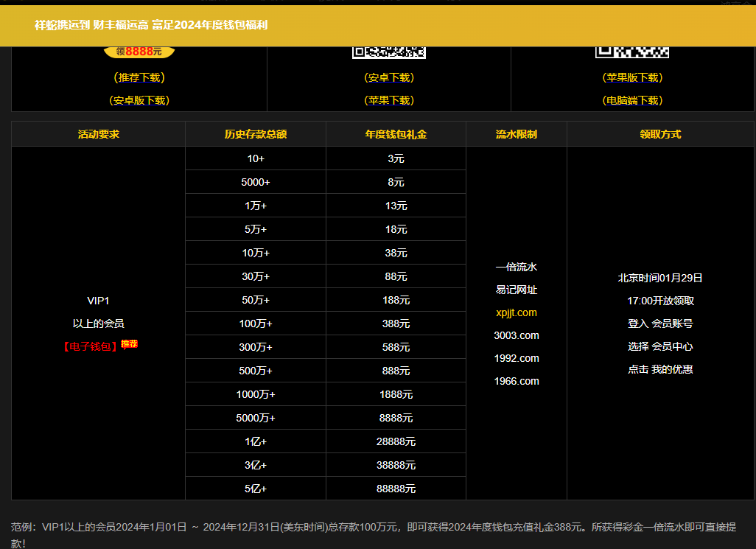
Task: Click the QR code above 苹果版下载
Action: [x=632, y=52]
